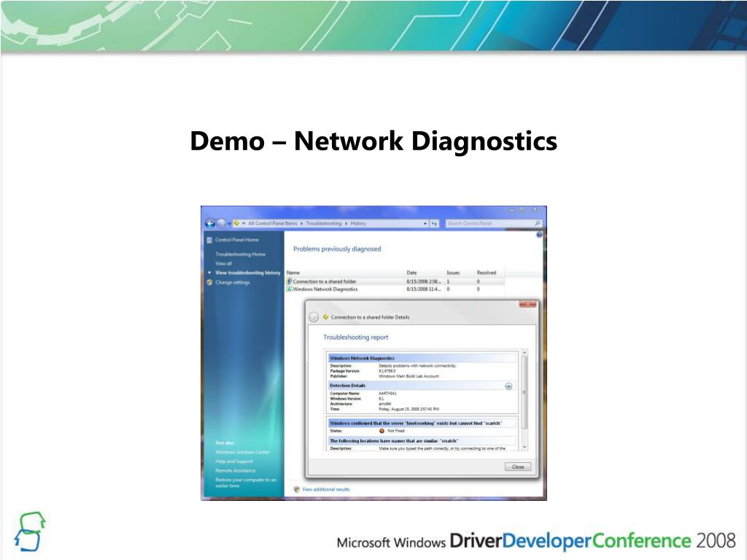Close the details dialog with red X
The image size is (747, 560).
[x=527, y=304]
